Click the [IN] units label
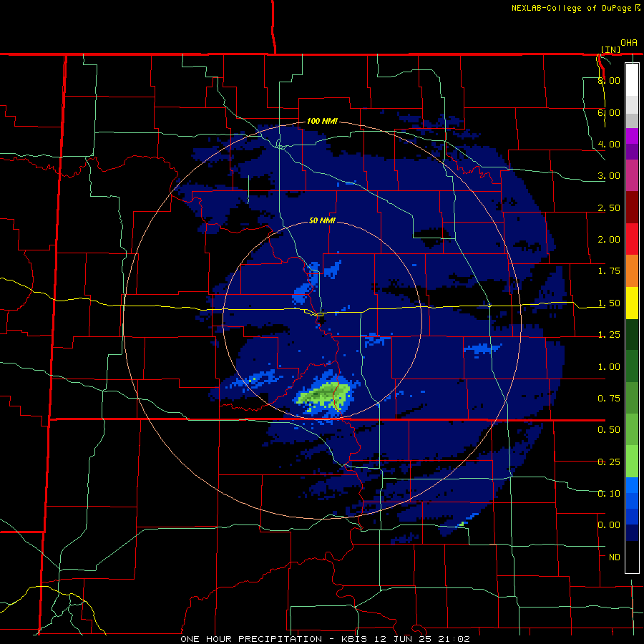 pos(610,49)
